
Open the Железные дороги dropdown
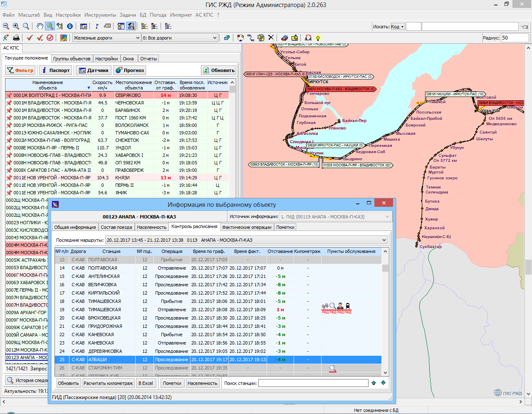click(107, 38)
